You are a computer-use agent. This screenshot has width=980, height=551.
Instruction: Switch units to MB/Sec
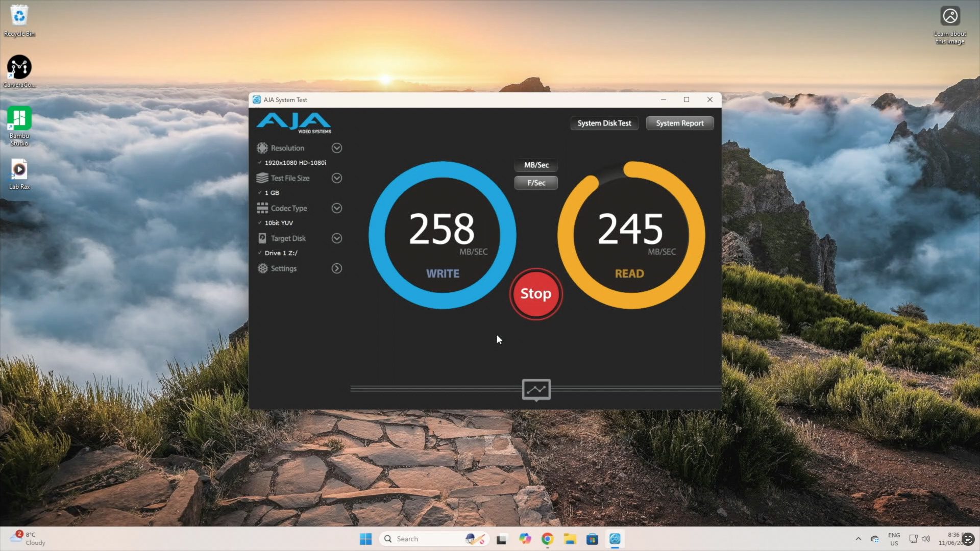(536, 165)
